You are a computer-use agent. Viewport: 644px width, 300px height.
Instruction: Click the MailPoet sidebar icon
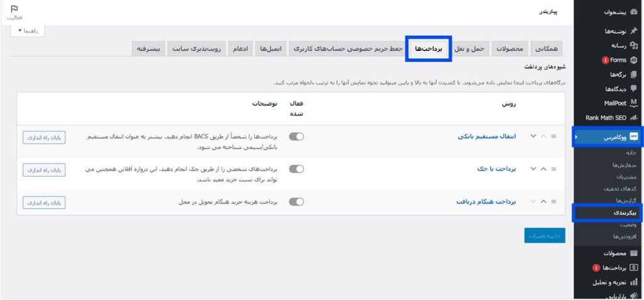(633, 103)
